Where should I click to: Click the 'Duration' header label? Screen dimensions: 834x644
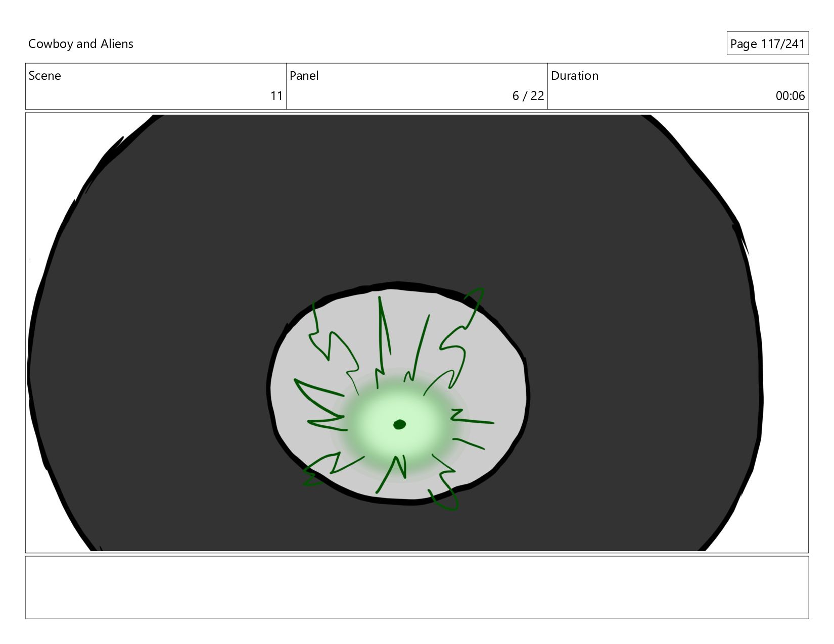click(x=575, y=76)
